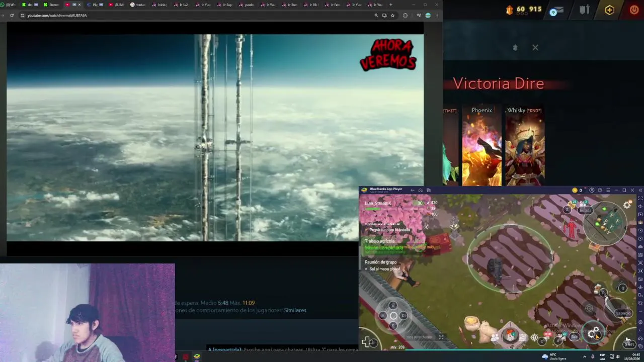Image resolution: width=644 pixels, height=362 pixels.
Task: Switch to the 'traduc' browser tab
Action: tap(138, 5)
